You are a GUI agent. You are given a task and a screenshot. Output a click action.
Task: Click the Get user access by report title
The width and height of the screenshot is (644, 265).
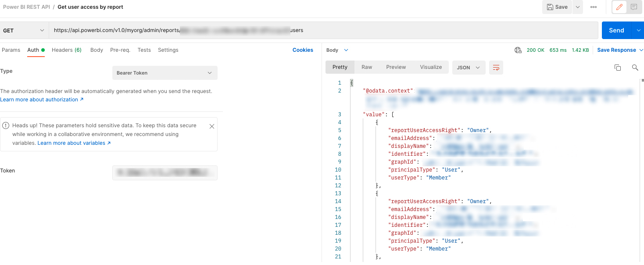tap(90, 7)
